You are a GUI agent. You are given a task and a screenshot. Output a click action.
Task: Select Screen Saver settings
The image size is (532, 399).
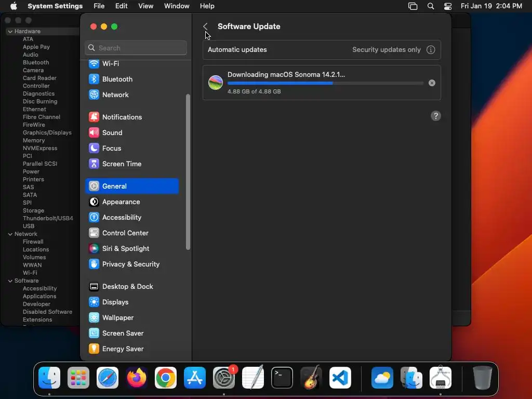[x=131, y=334]
